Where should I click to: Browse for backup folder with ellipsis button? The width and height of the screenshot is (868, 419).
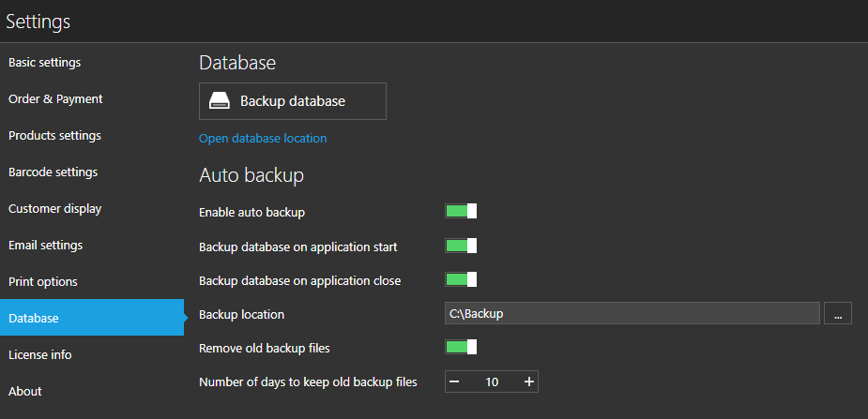coord(837,314)
